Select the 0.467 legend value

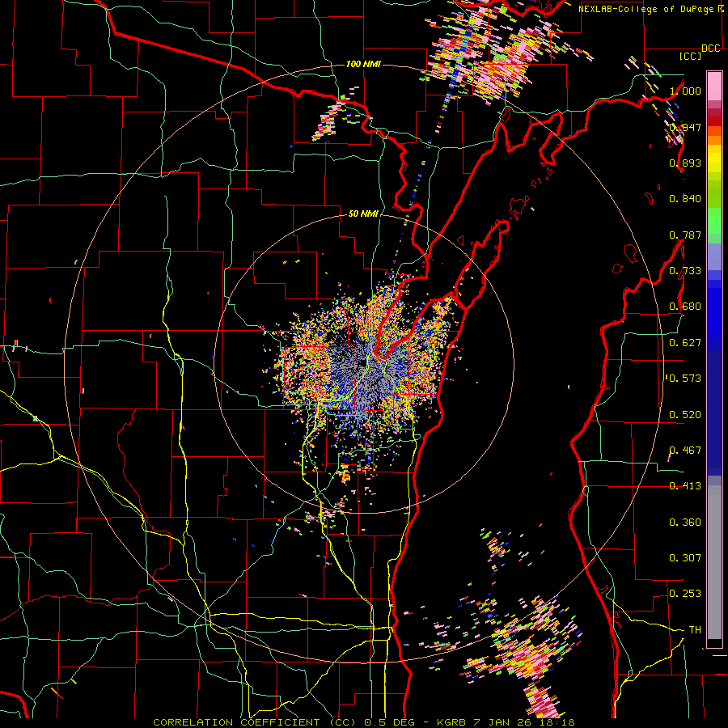pos(685,451)
